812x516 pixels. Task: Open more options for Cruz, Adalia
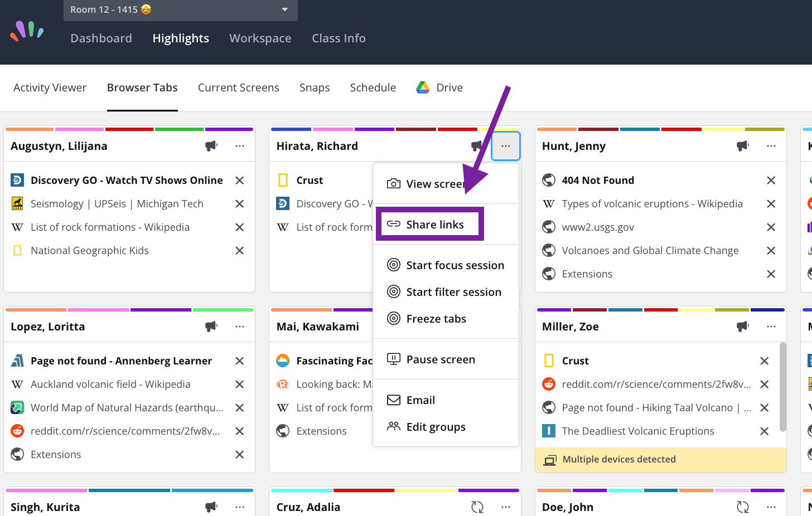tap(506, 507)
